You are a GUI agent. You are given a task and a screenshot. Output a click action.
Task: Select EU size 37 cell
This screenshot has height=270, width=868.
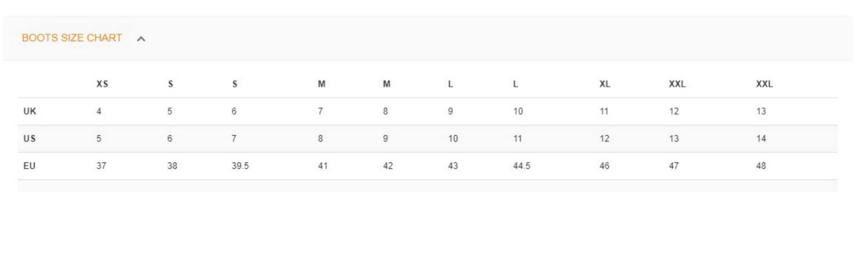pyautogui.click(x=101, y=166)
